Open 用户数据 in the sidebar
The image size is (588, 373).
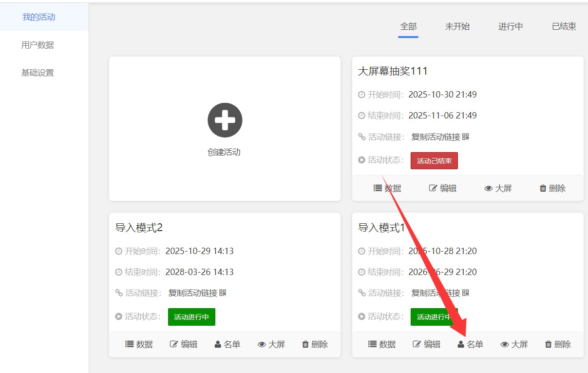[x=38, y=45]
